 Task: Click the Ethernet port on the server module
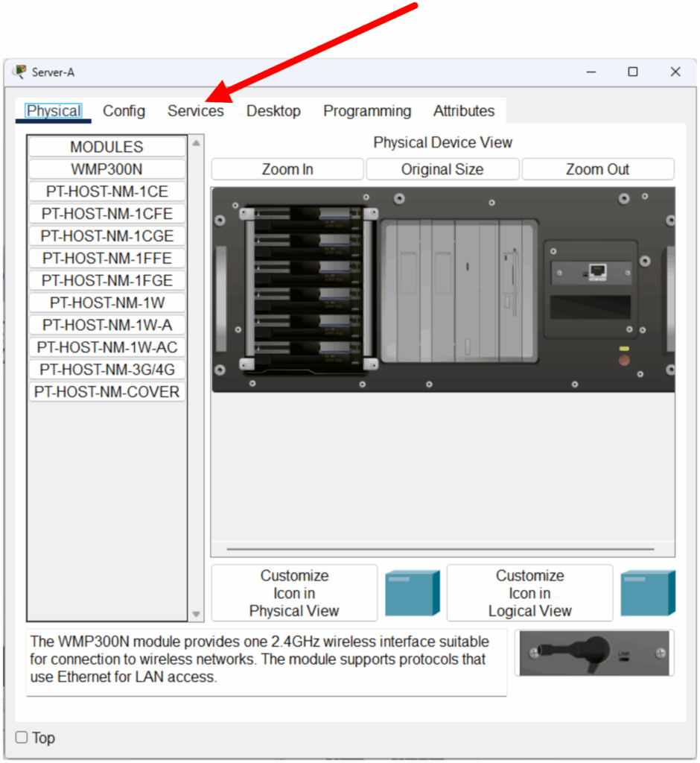(596, 271)
